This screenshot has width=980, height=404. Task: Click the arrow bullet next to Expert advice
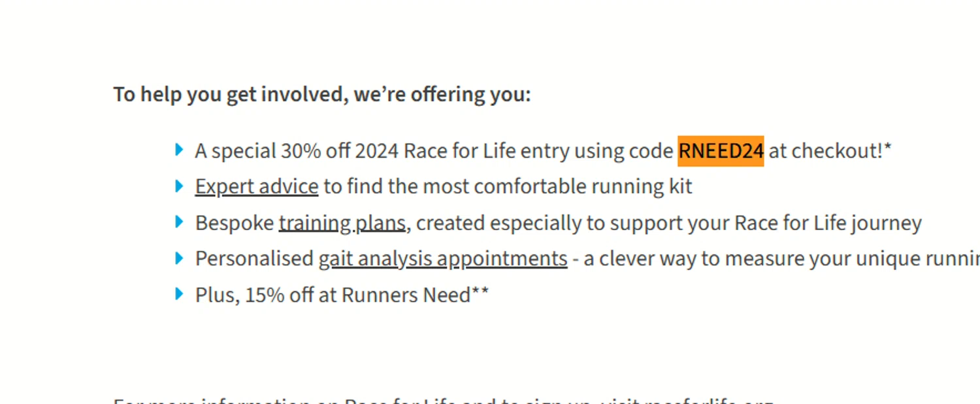tap(179, 186)
